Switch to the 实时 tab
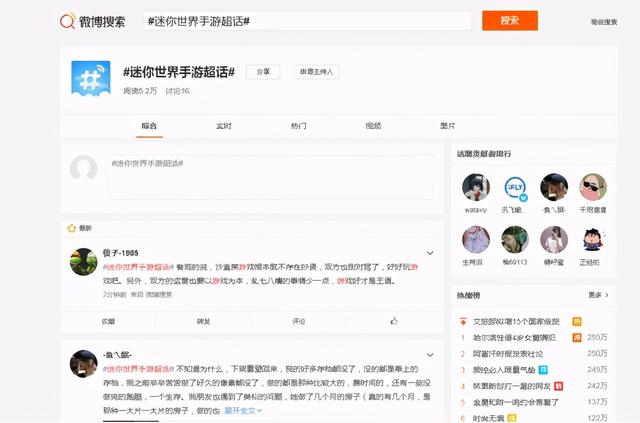This screenshot has height=423, width=640. [224, 126]
